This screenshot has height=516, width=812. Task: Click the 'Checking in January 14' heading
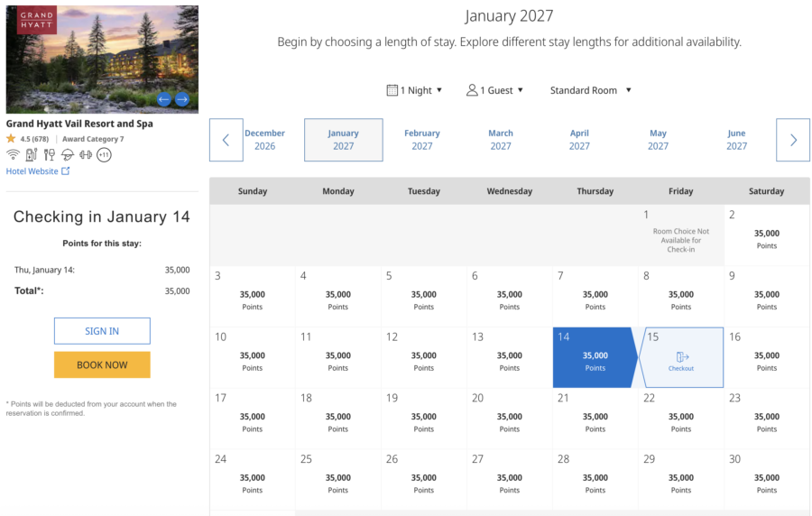[101, 217]
